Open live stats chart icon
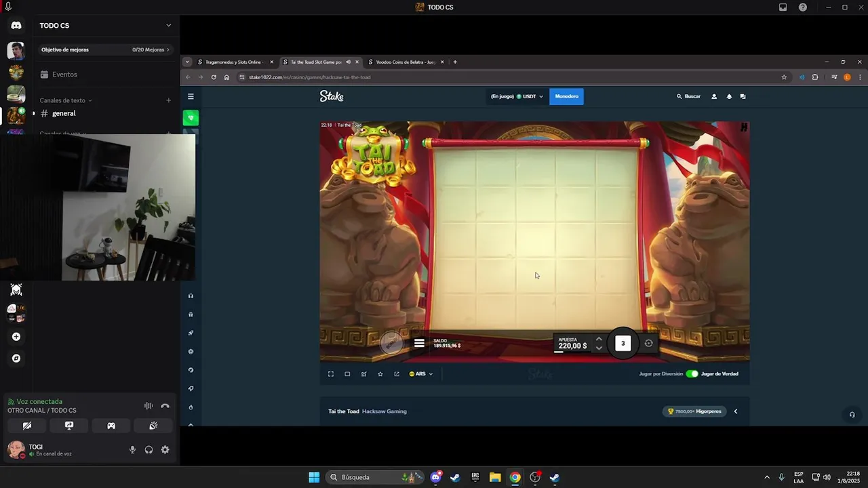Viewport: 868px width, 488px height. [x=364, y=373]
